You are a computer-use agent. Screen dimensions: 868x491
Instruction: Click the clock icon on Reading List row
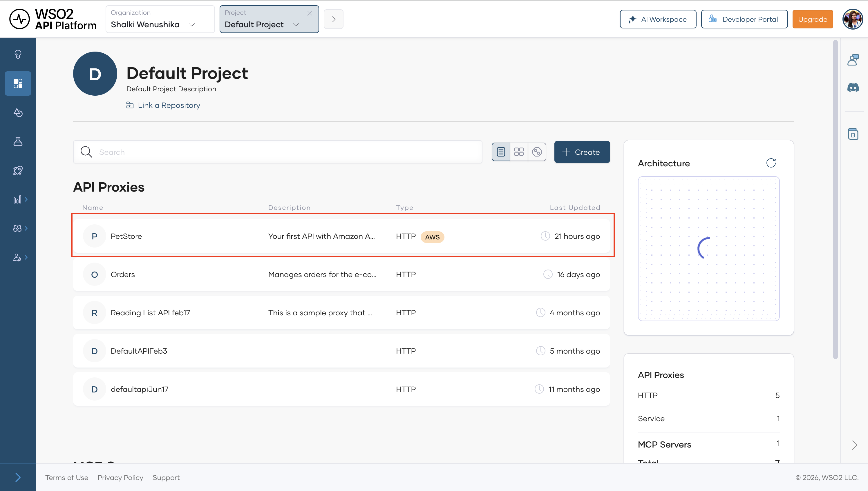point(541,312)
